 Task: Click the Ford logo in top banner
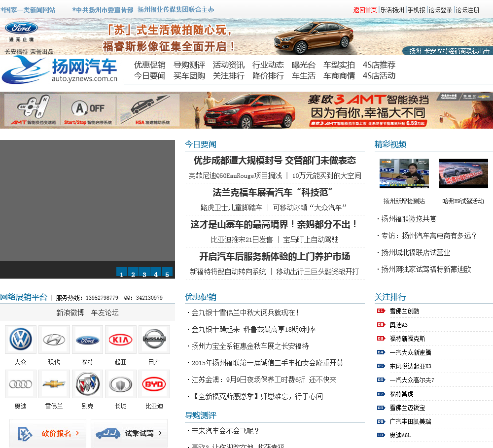(21, 28)
